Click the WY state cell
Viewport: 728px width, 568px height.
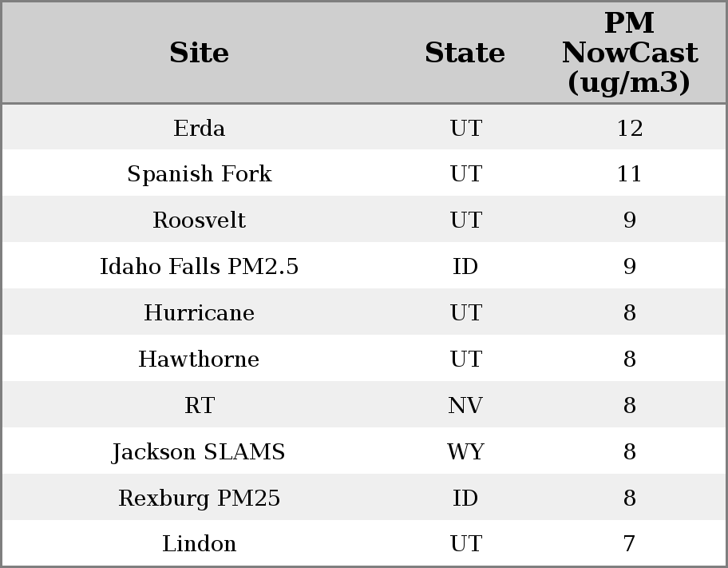[465, 452]
